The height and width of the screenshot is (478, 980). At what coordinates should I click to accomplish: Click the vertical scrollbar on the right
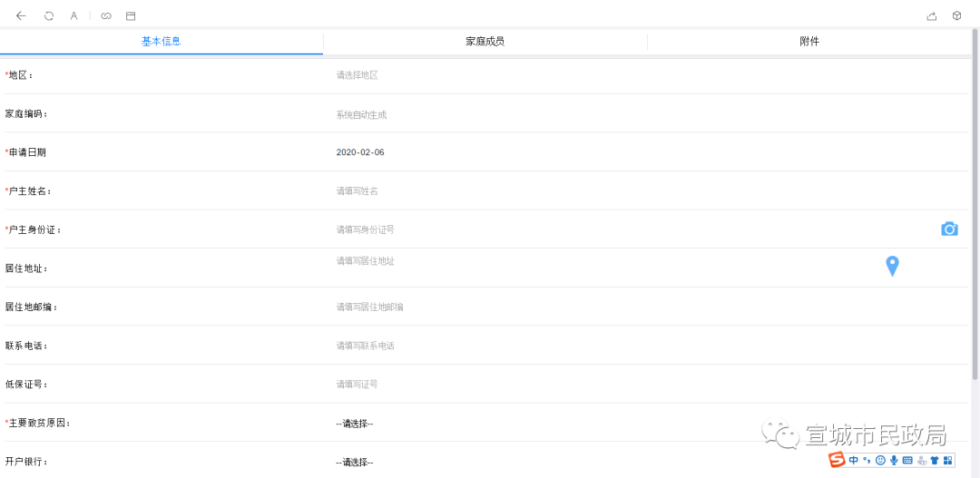975,203
